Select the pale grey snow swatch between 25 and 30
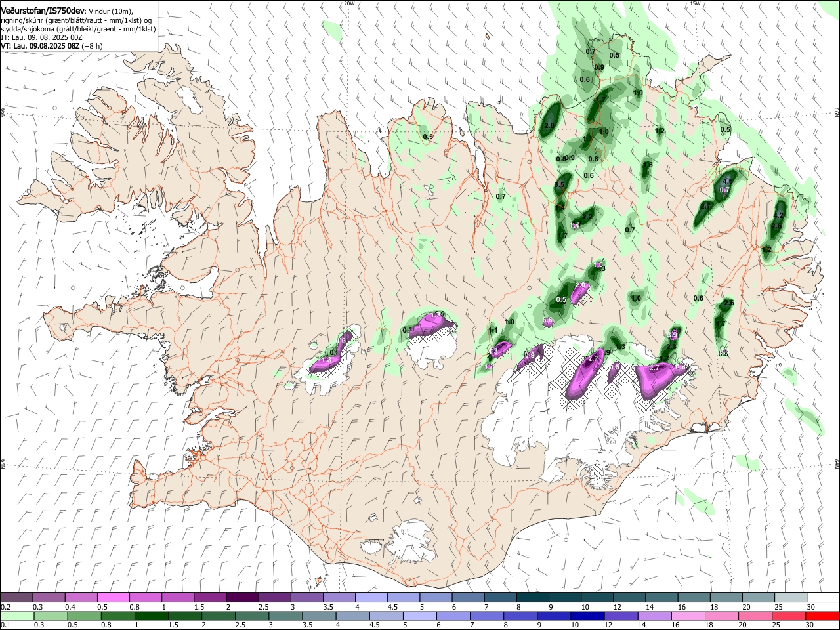The height and width of the screenshot is (630, 840). [790, 598]
